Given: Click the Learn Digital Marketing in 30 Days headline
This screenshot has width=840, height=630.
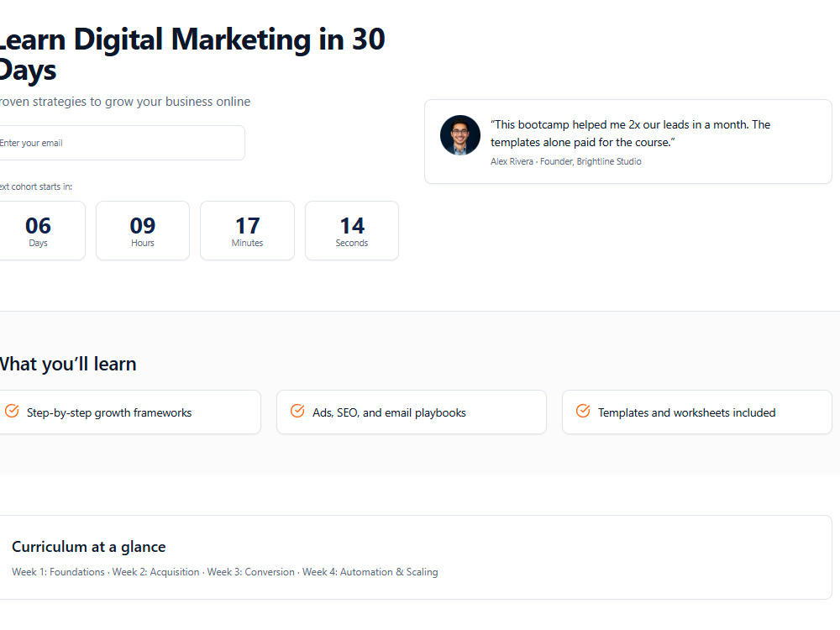Looking at the screenshot, I should coord(191,55).
